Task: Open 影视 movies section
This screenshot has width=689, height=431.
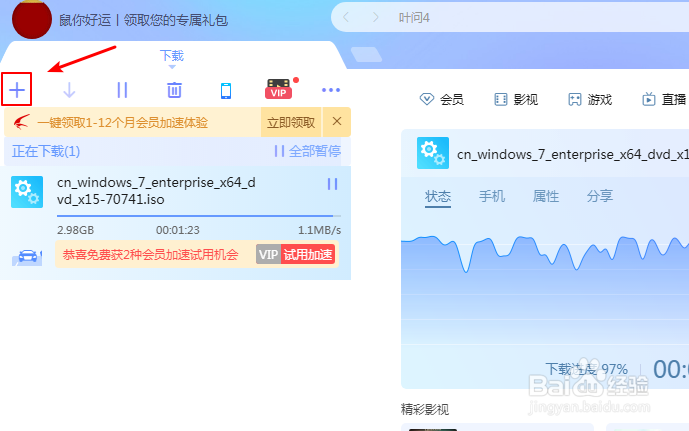Action: coord(516,100)
